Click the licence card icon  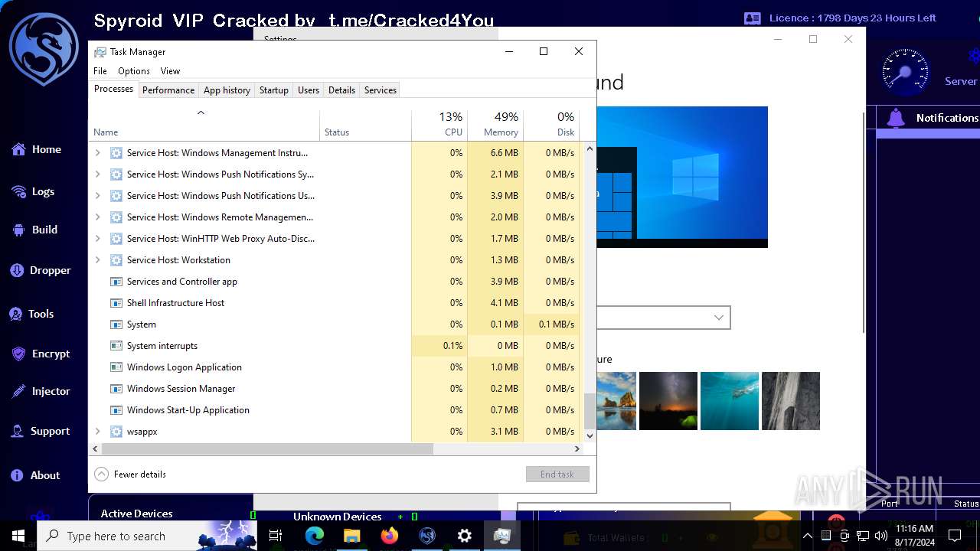753,18
